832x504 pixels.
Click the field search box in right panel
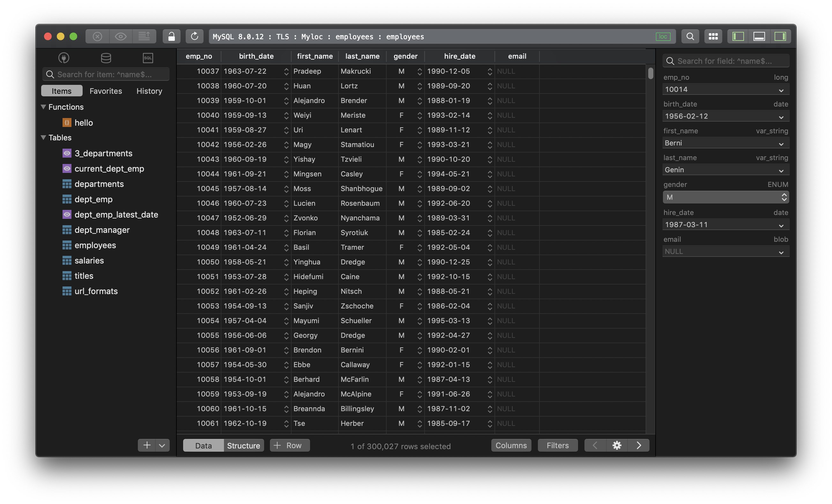click(x=726, y=61)
